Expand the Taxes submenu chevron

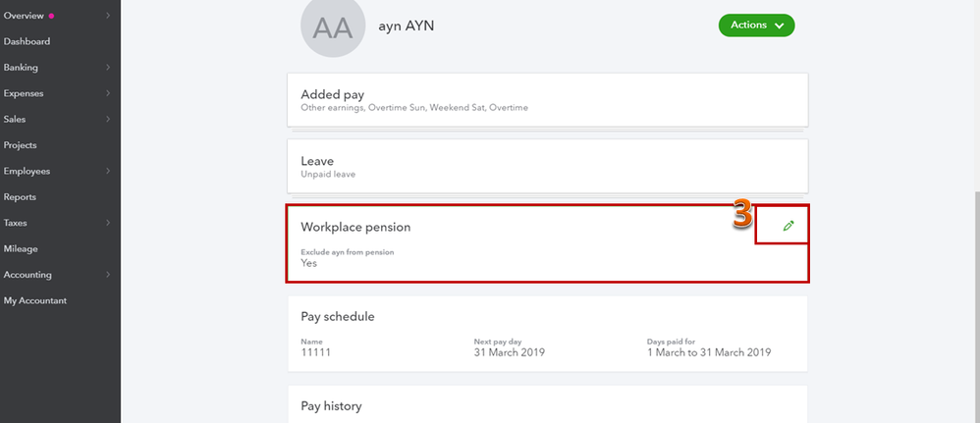click(108, 223)
